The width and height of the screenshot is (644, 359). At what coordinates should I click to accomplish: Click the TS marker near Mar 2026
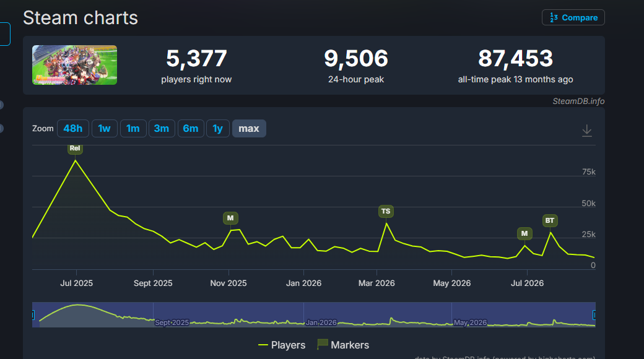(386, 212)
